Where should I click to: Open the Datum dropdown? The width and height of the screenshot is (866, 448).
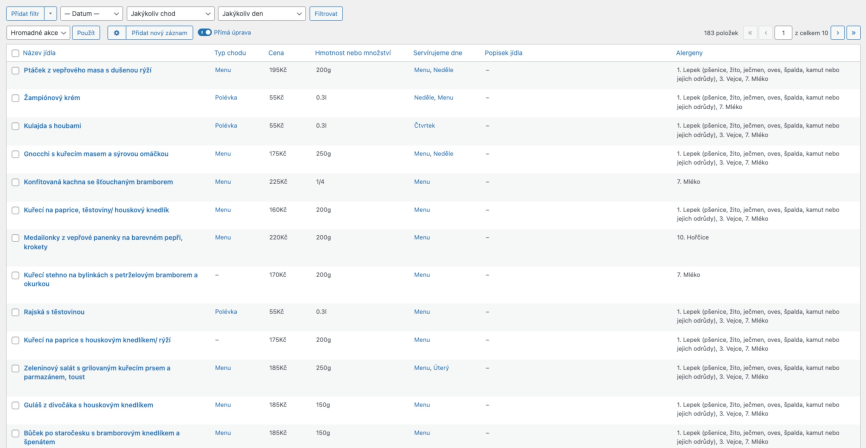point(91,13)
